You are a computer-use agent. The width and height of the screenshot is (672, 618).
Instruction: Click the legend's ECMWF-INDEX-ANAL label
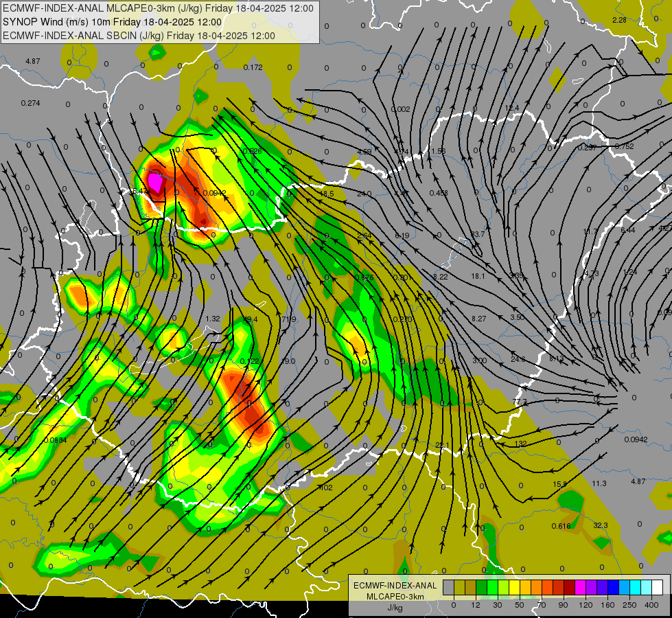395,586
